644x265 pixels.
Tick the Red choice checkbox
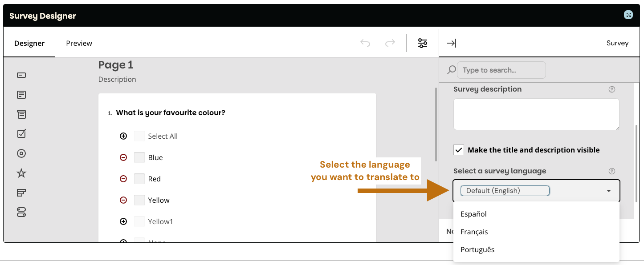139,179
